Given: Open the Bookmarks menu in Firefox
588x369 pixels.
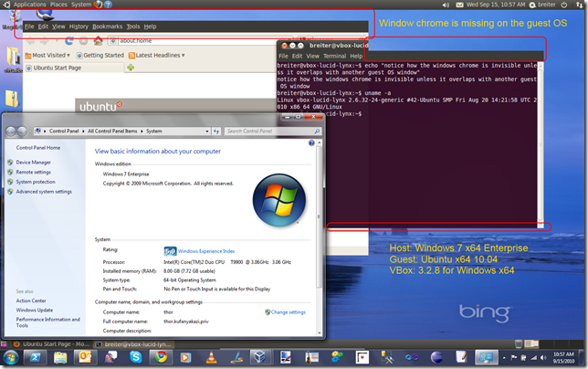Looking at the screenshot, I should coord(107,26).
